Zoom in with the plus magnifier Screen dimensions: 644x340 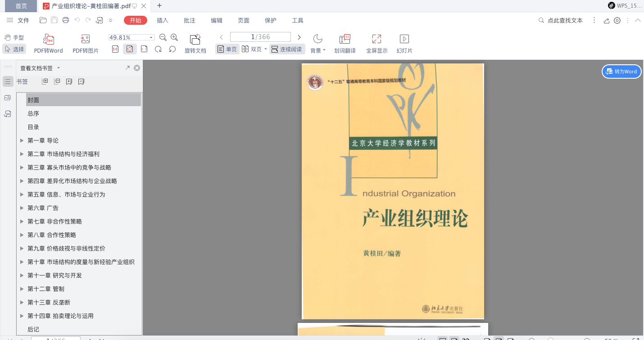(174, 37)
